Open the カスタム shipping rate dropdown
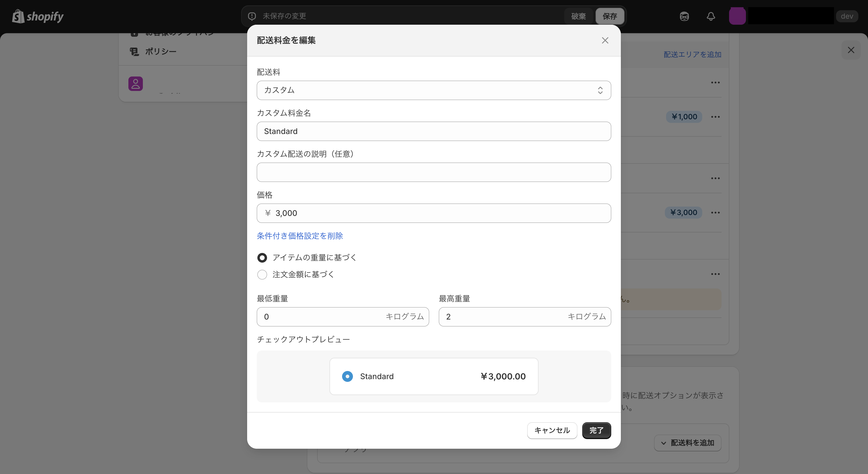Screen dimensions: 868x474 [433, 90]
